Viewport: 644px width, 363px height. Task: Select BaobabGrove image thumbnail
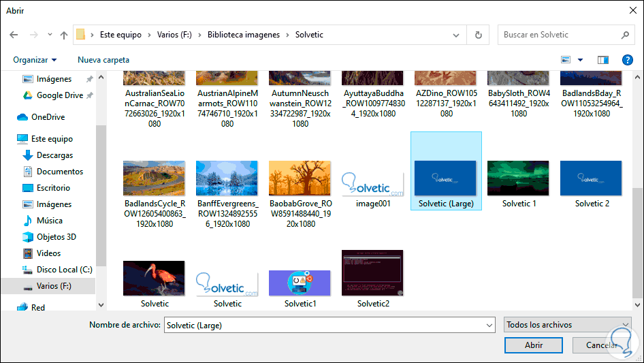[300, 178]
